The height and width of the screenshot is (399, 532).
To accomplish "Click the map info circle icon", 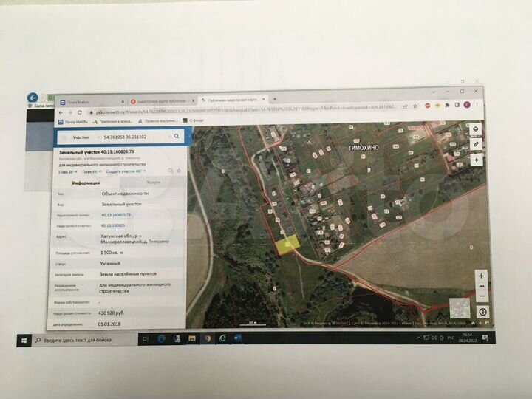I will pos(482,312).
